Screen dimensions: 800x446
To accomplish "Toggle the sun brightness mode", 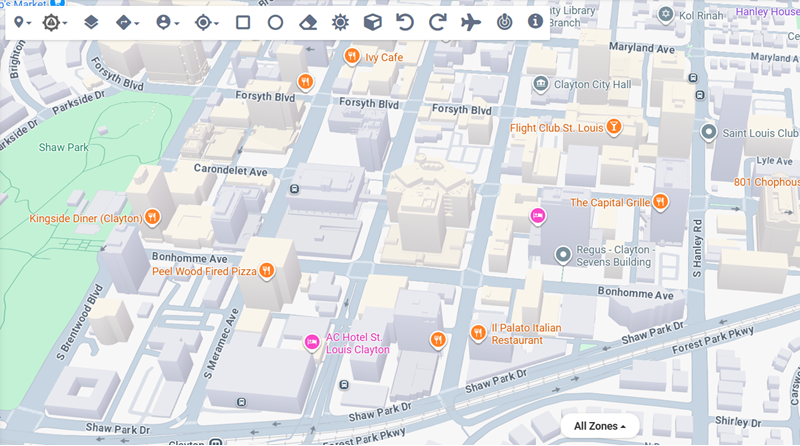I will [340, 22].
